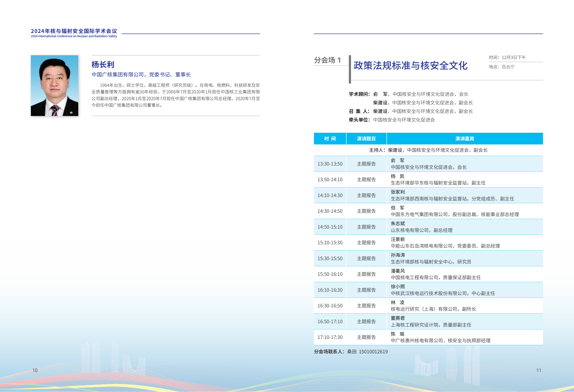Click 主题报告 in the 13:30-13:50 row

tap(366, 164)
